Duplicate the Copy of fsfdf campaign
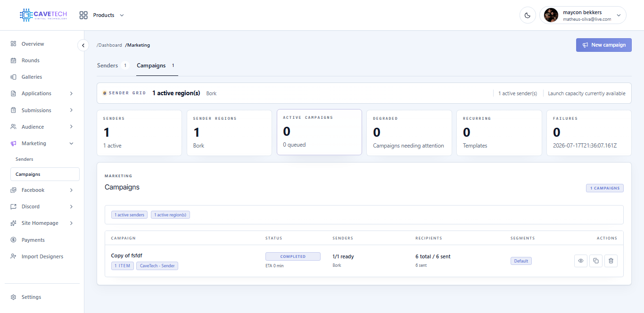Image resolution: width=644 pixels, height=313 pixels. (x=596, y=261)
